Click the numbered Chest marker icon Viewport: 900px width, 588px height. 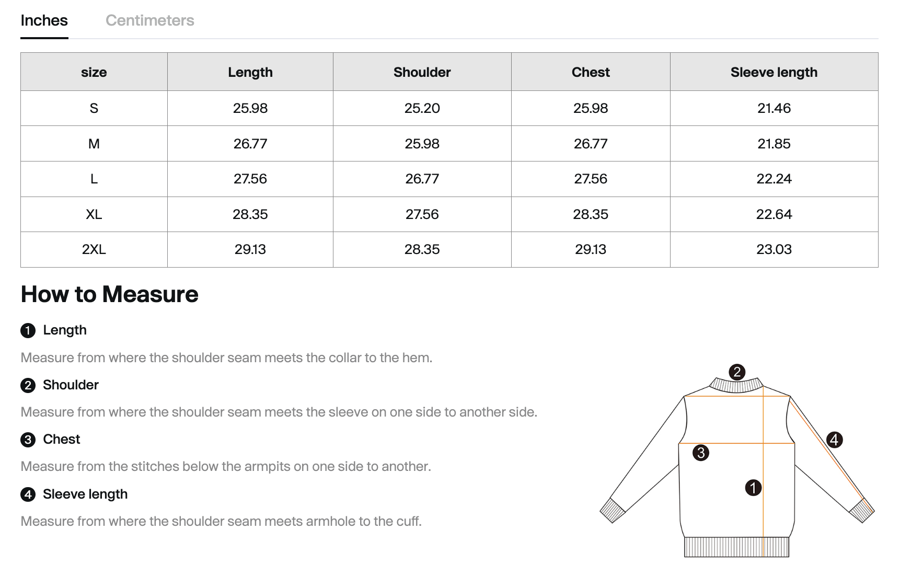(x=27, y=439)
